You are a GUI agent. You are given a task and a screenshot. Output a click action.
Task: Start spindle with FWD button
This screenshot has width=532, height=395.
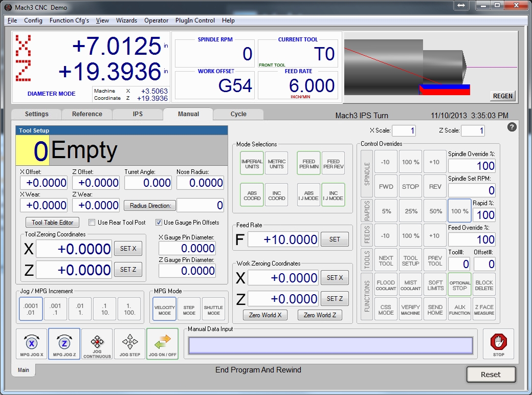coord(386,186)
